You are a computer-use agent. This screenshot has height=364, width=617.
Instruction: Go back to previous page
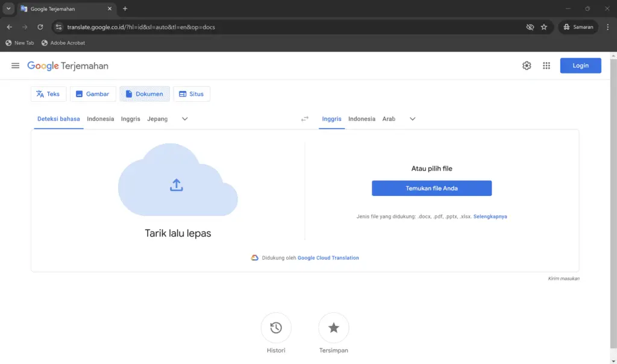[x=10, y=27]
